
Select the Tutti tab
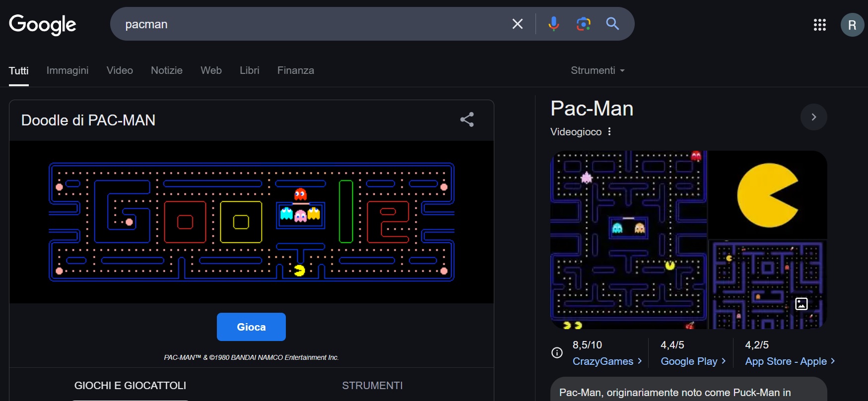click(x=19, y=71)
